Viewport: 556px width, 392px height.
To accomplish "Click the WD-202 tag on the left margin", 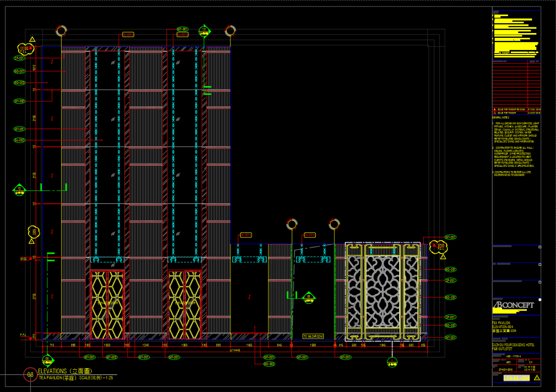I will (19, 83).
